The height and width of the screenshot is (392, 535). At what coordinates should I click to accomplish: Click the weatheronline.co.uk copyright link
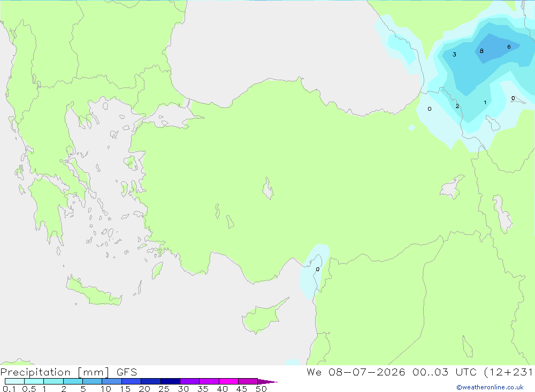(490, 387)
